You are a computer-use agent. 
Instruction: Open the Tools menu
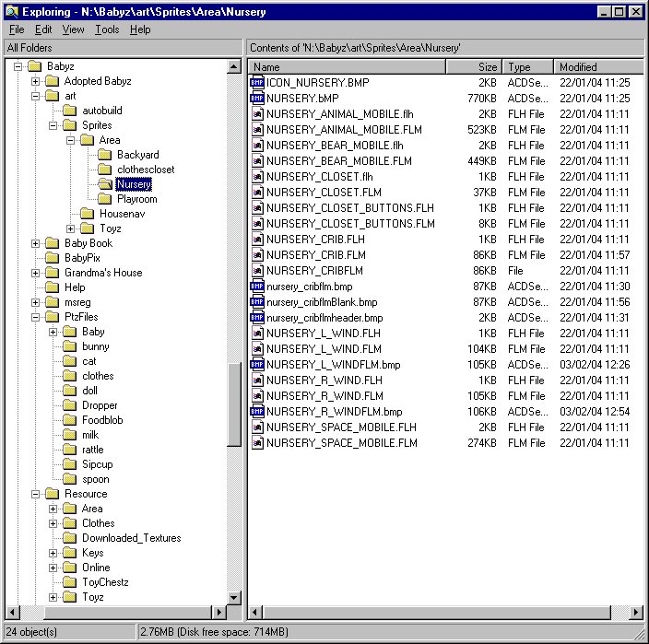107,29
